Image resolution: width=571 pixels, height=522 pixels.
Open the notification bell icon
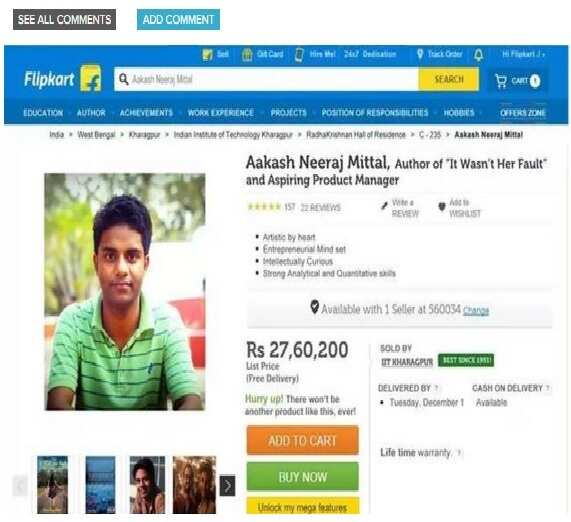(479, 55)
